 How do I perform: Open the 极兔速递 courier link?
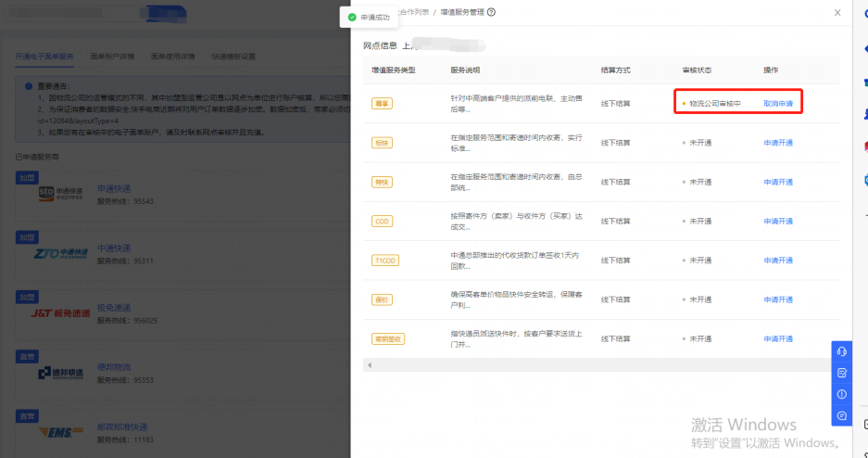(114, 308)
